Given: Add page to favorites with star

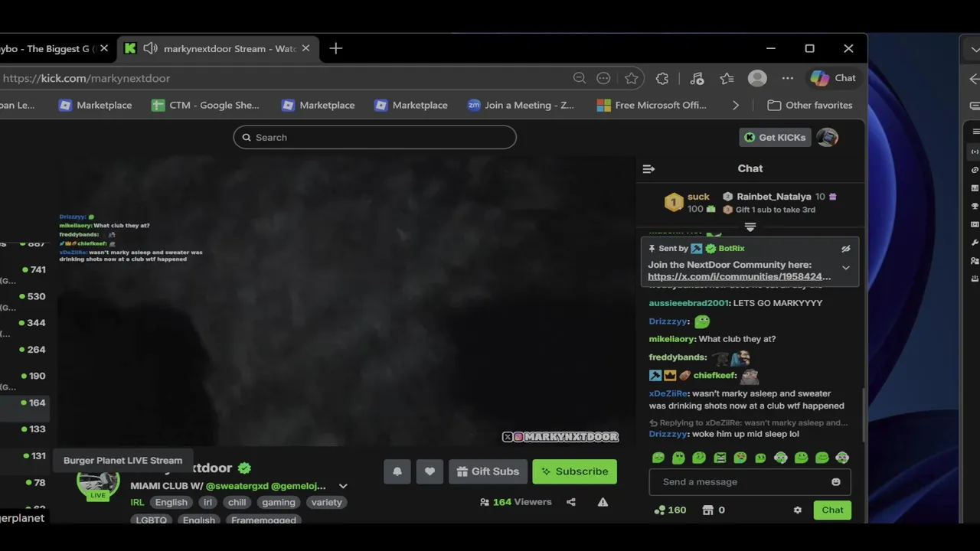Looking at the screenshot, I should (631, 78).
